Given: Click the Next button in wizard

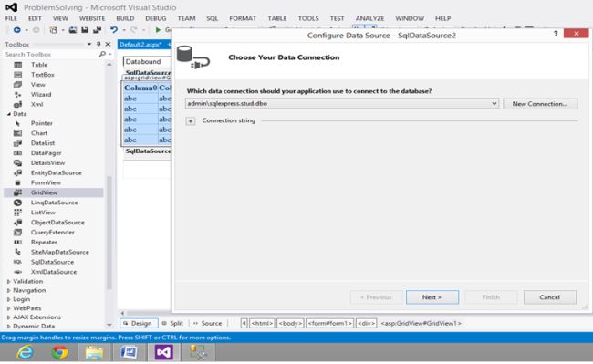Looking at the screenshot, I should coord(432,297).
